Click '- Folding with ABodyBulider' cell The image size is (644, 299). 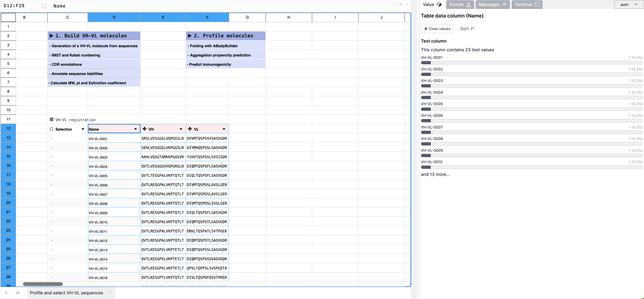[x=226, y=45]
